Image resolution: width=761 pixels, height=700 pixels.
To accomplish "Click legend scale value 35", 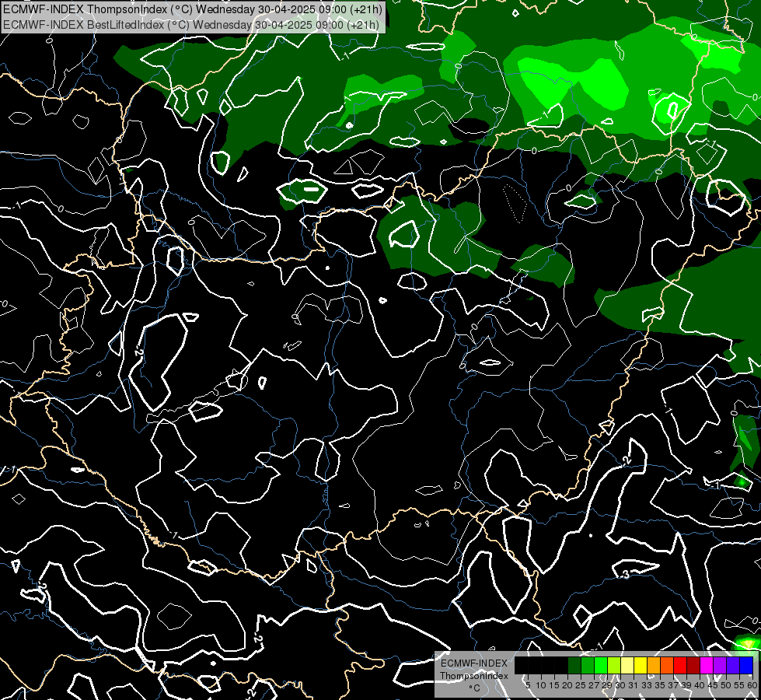I will [660, 685].
